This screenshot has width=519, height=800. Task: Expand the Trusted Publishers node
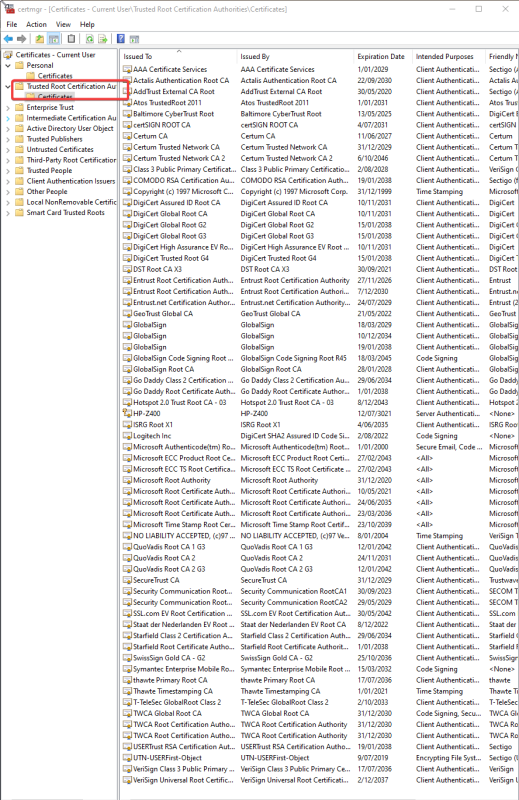click(x=8, y=139)
